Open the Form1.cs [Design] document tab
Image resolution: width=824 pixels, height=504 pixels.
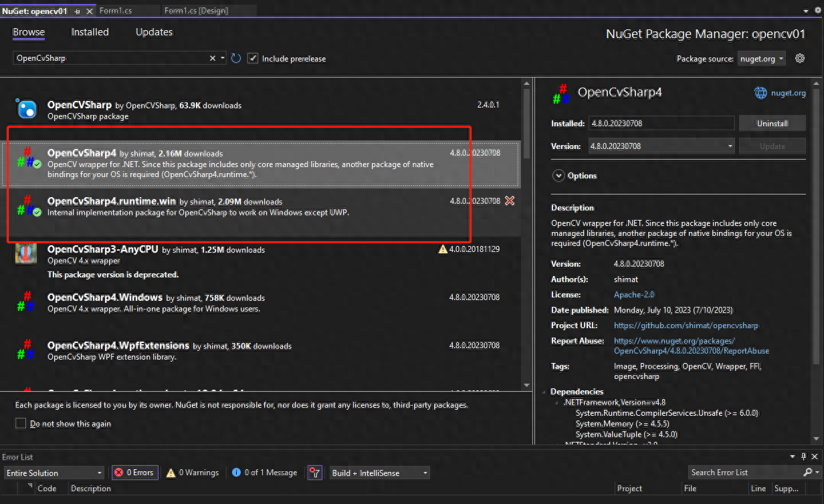pos(196,11)
